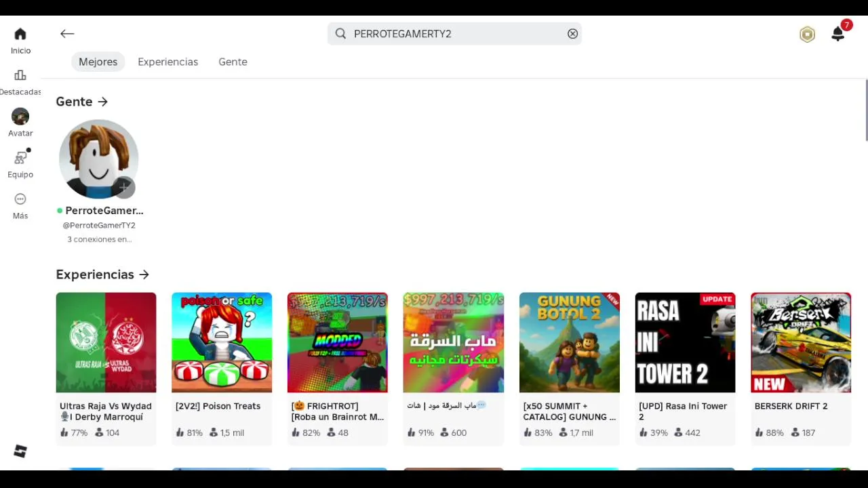Click the search magnifier icon
The width and height of the screenshot is (868, 488).
[340, 34]
